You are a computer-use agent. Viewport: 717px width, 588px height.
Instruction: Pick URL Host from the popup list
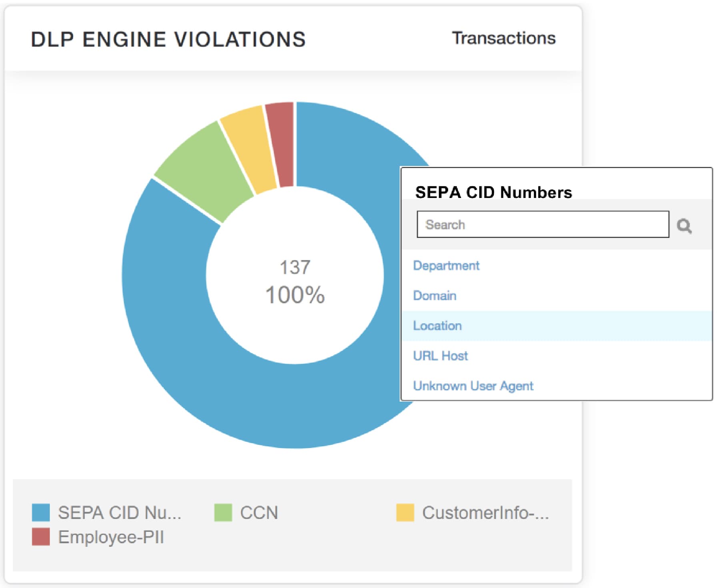(440, 356)
